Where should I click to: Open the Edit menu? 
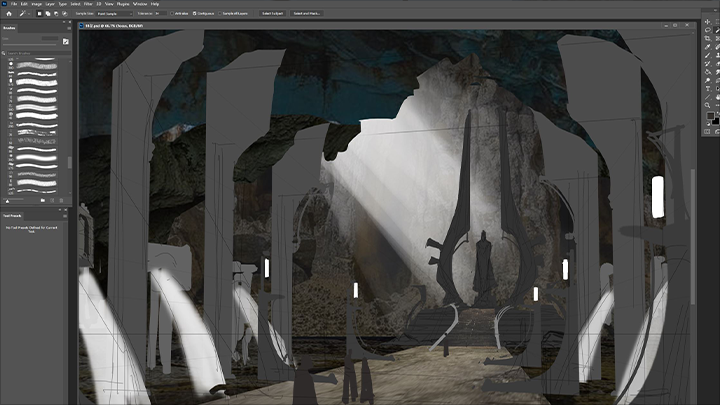pyautogui.click(x=24, y=4)
